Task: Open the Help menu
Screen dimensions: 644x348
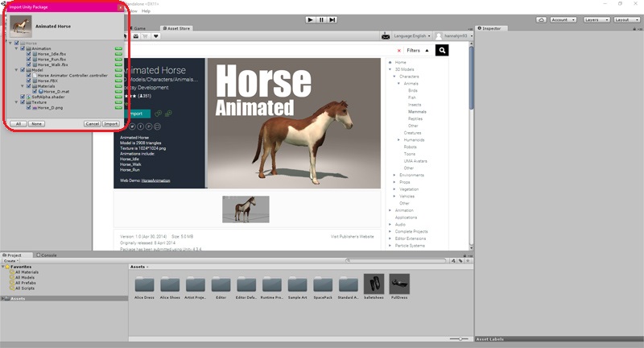Action: (x=146, y=11)
